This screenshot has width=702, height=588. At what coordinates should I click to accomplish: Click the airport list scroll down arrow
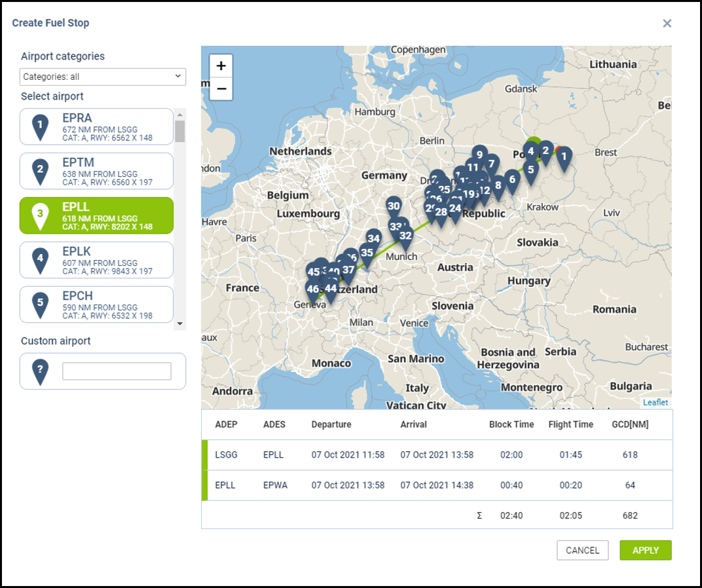pyautogui.click(x=180, y=323)
